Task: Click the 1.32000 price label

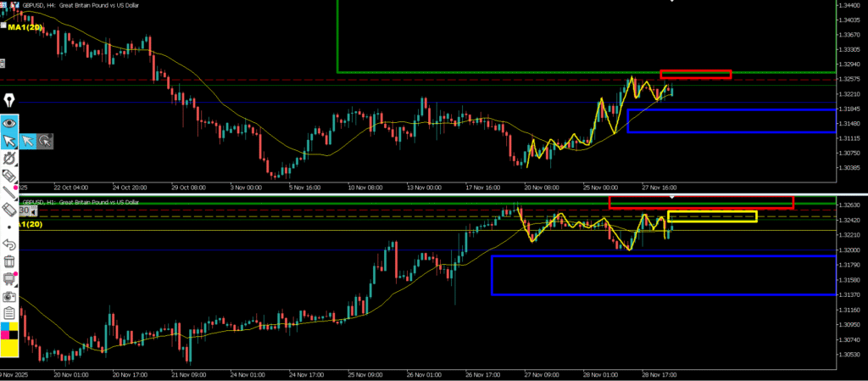Action: [850, 249]
